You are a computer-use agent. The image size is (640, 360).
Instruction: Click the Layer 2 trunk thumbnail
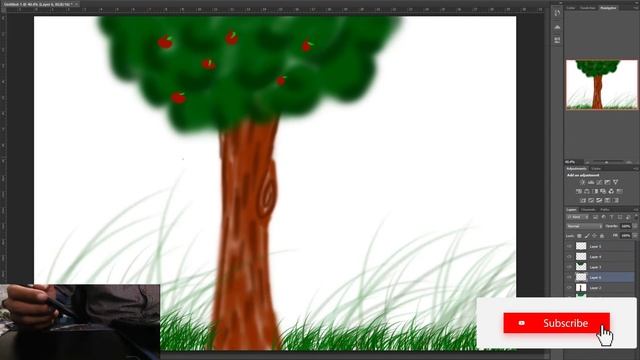tap(581, 287)
